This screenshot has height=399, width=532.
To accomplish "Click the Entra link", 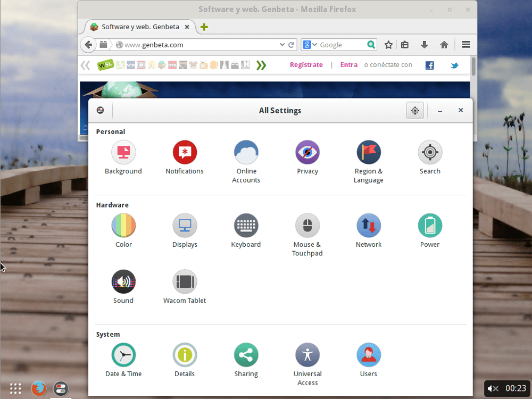I will 348,64.
